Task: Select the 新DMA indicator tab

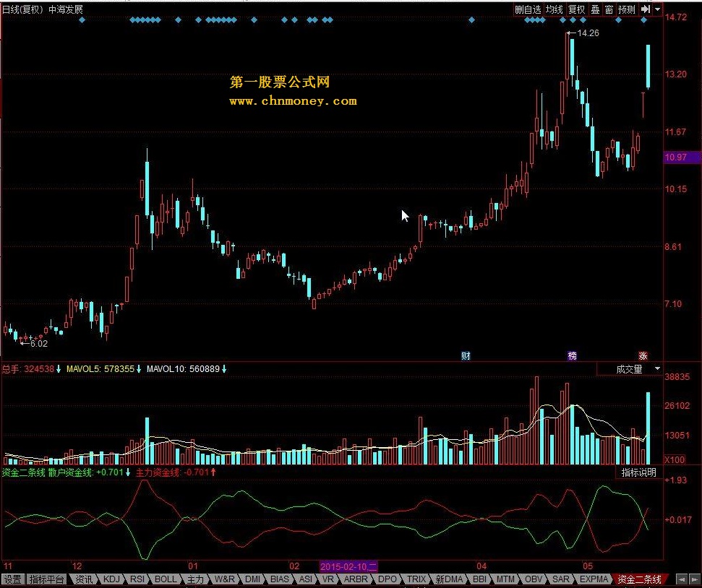Action: point(449,579)
